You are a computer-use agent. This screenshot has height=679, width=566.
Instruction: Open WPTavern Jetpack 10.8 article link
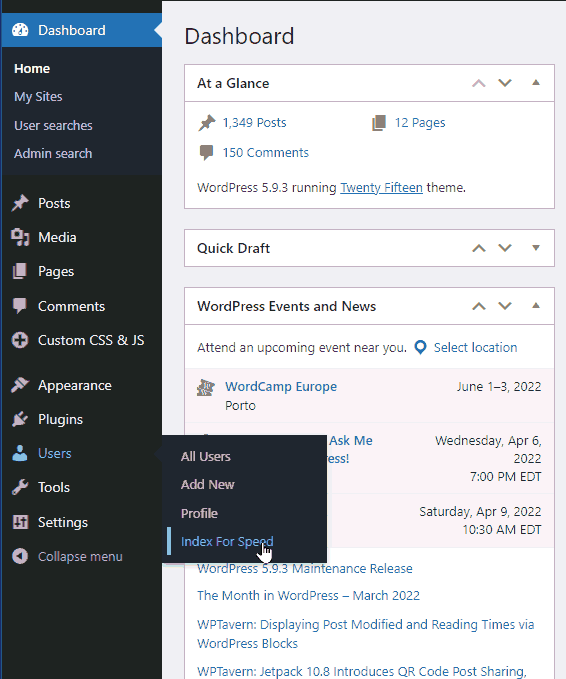tap(361, 671)
